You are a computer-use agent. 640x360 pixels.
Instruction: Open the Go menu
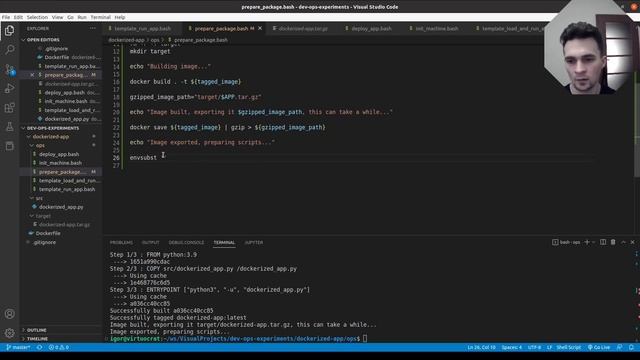71,17
